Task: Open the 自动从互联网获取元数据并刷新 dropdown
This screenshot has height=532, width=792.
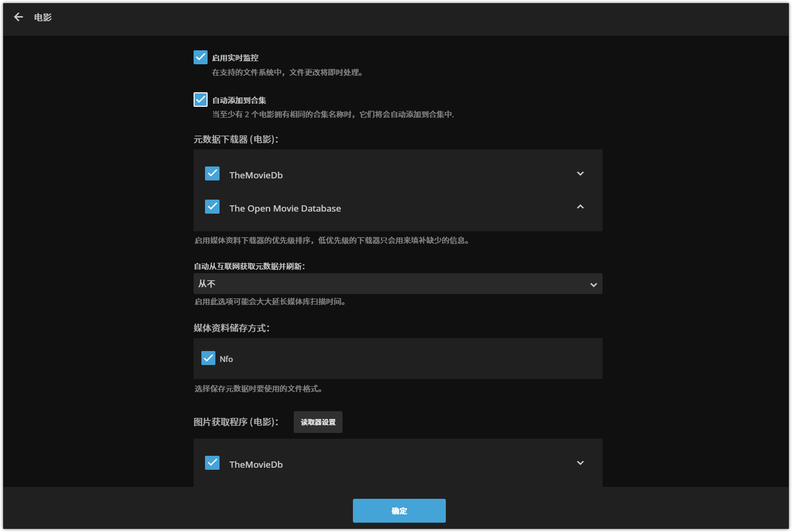Action: point(398,284)
